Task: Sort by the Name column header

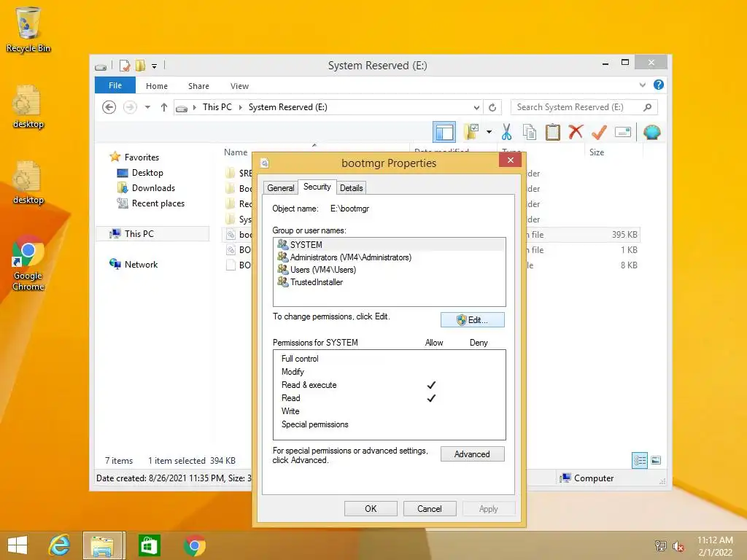Action: coord(236,152)
